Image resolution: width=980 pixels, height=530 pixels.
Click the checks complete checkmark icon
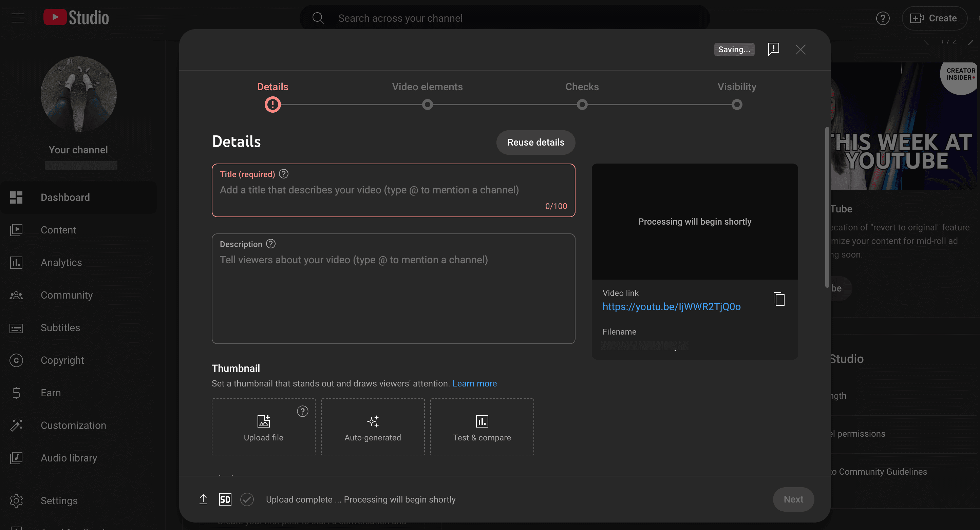(x=247, y=499)
